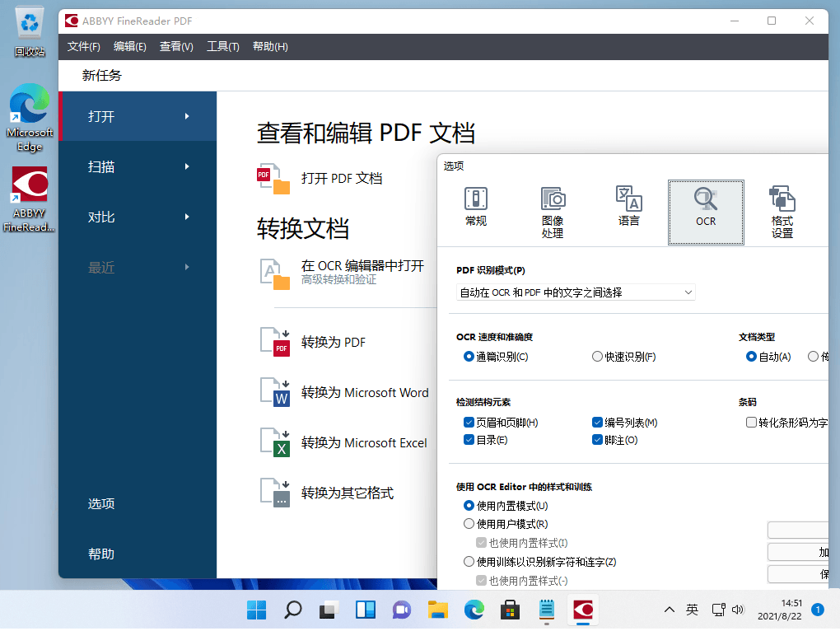Viewport: 840px width, 631px height.
Task: Expand the 对比 sidebar submenu arrow
Action: [x=187, y=217]
